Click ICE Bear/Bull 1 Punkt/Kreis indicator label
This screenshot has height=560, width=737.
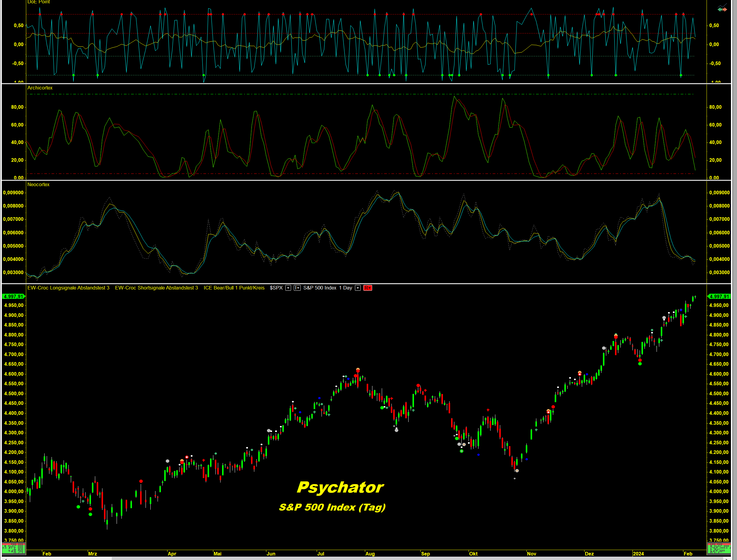234,288
